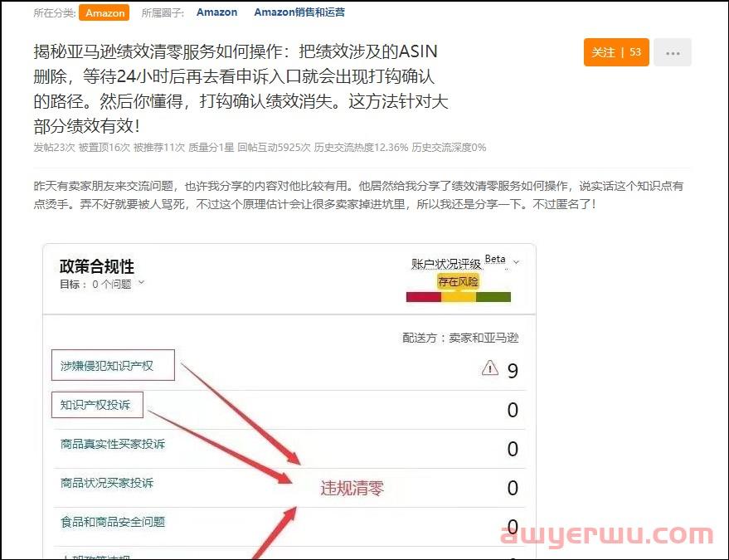Open the 商品真实性买家投诉 link

[113, 444]
